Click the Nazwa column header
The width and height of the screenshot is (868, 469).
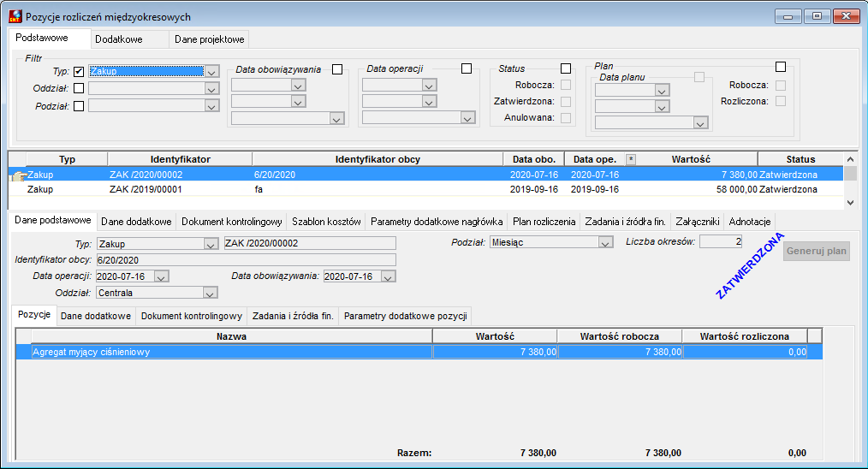(x=231, y=336)
